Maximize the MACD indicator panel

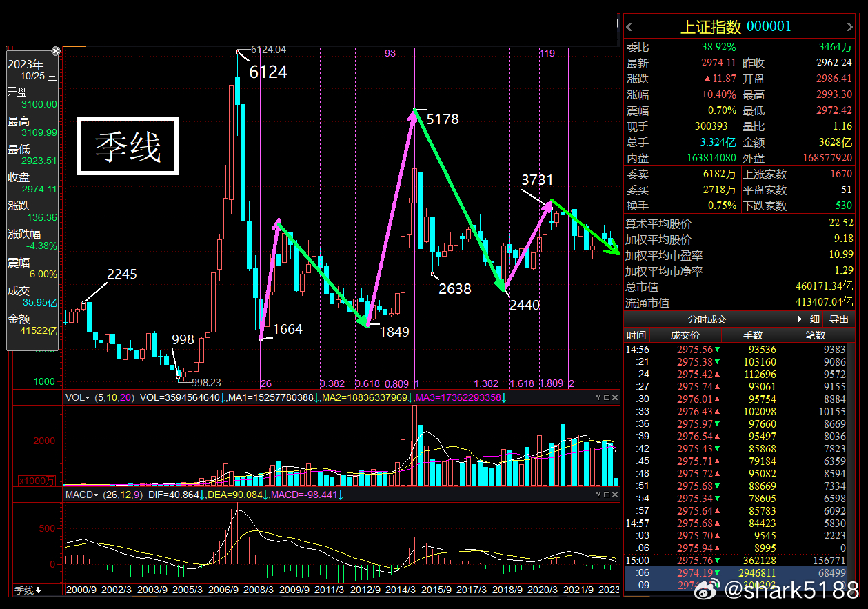[607, 495]
